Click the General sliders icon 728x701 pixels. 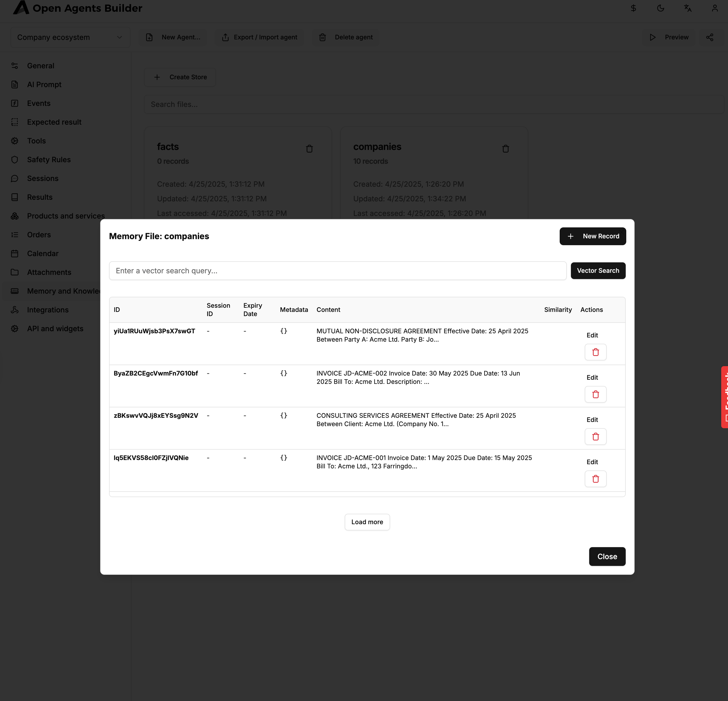coord(15,66)
